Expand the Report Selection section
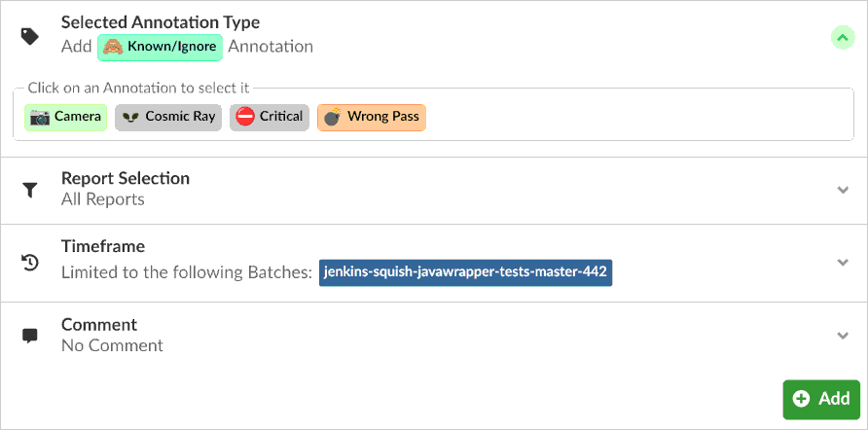This screenshot has height=430, width=868. pyautogui.click(x=843, y=190)
